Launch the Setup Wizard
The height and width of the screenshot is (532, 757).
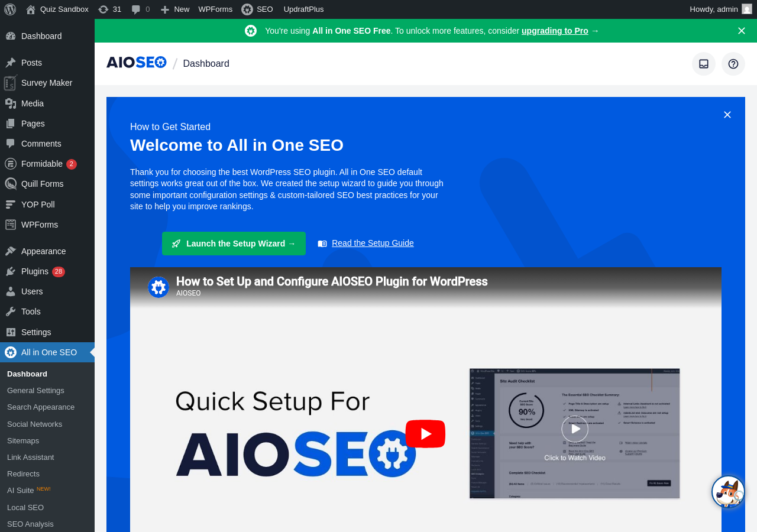pyautogui.click(x=234, y=244)
